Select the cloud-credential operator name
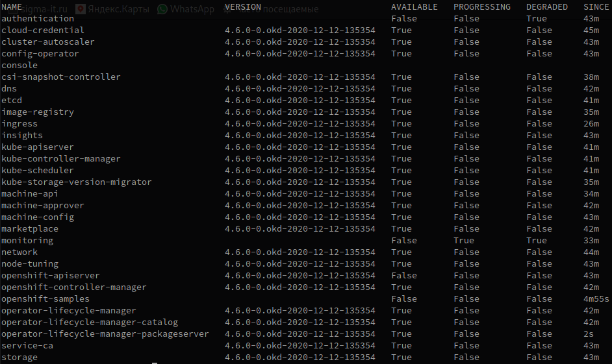Image resolution: width=612 pixels, height=364 pixels. click(x=42, y=30)
